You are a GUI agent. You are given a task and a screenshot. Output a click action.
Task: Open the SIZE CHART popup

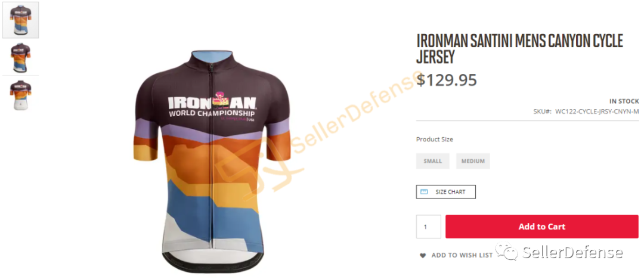(x=445, y=192)
